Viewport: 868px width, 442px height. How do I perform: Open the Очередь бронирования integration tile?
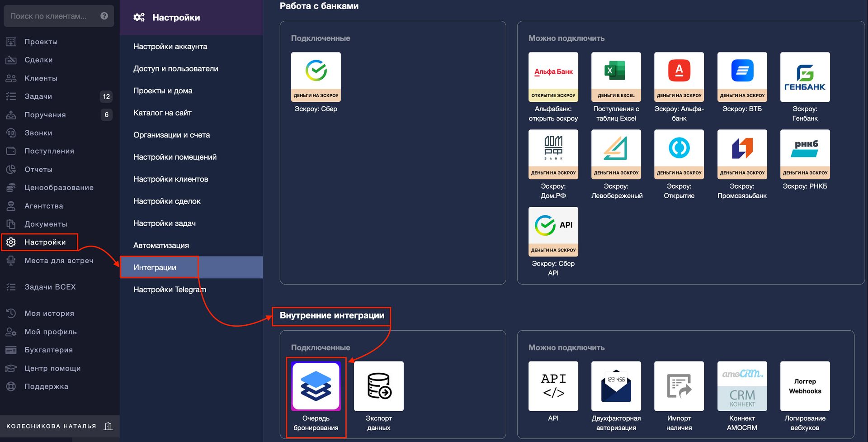316,386
